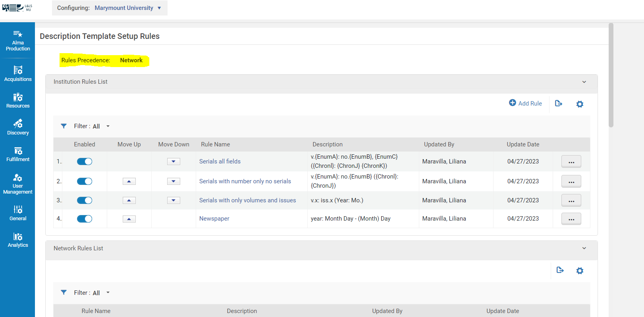The image size is (644, 317).
Task: Click the Rules Precedence Network value
Action: (x=131, y=60)
